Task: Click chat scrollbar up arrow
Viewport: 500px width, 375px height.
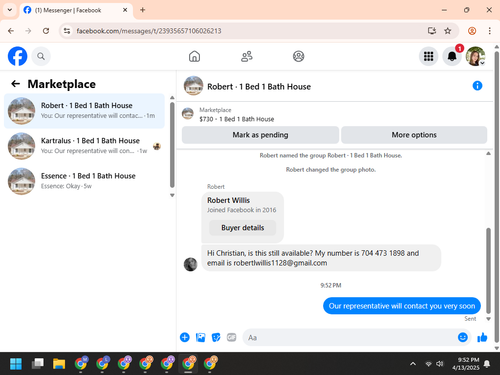Action: (488, 153)
